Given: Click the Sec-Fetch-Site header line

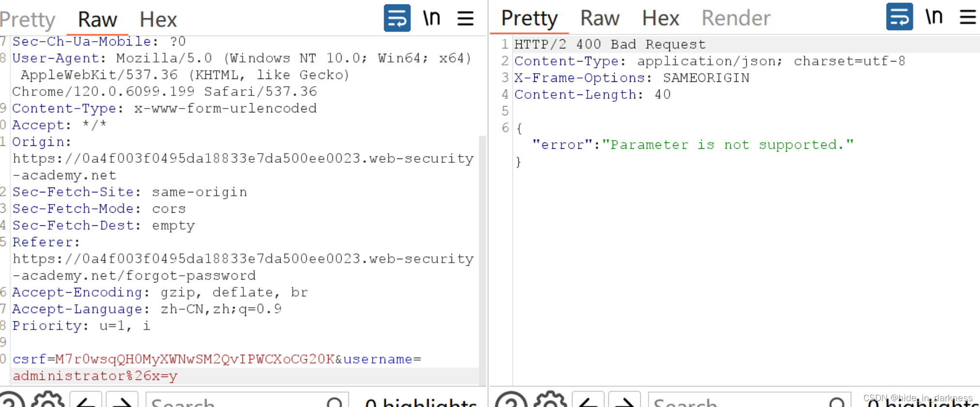Looking at the screenshot, I should point(130,192).
